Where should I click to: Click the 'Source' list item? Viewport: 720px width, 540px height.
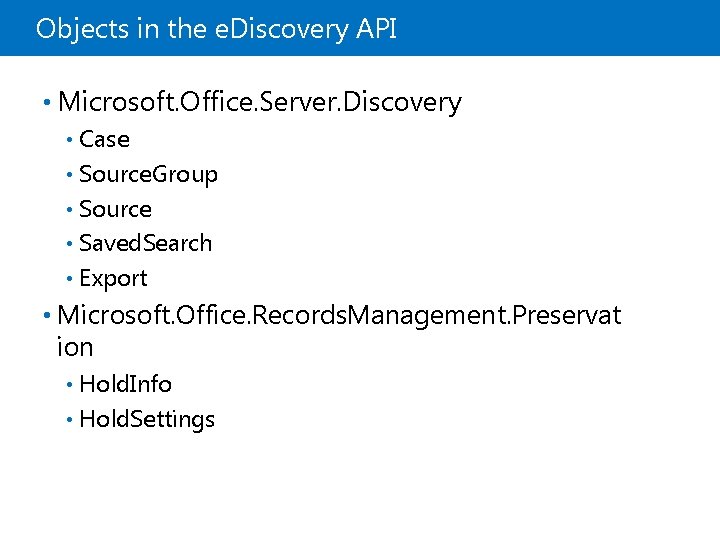[115, 209]
